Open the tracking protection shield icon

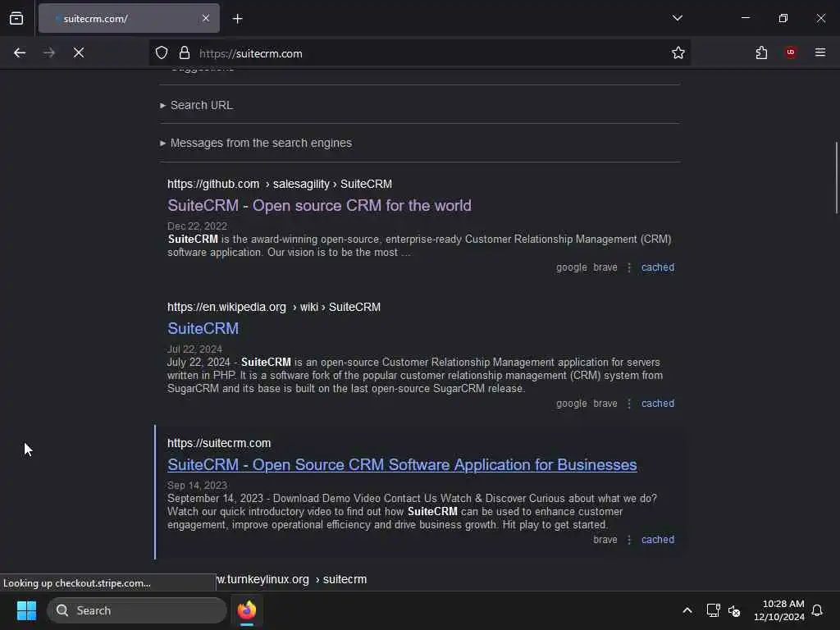(x=162, y=53)
